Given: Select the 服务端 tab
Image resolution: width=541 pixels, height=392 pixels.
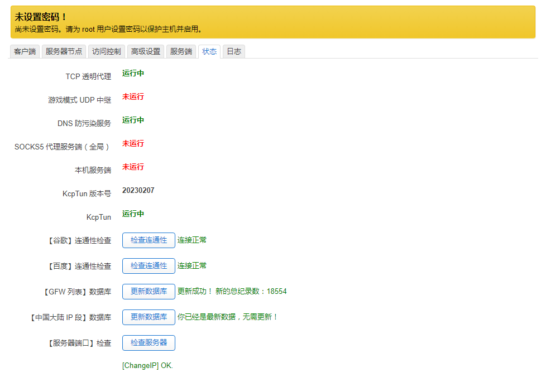Looking at the screenshot, I should 181,52.
